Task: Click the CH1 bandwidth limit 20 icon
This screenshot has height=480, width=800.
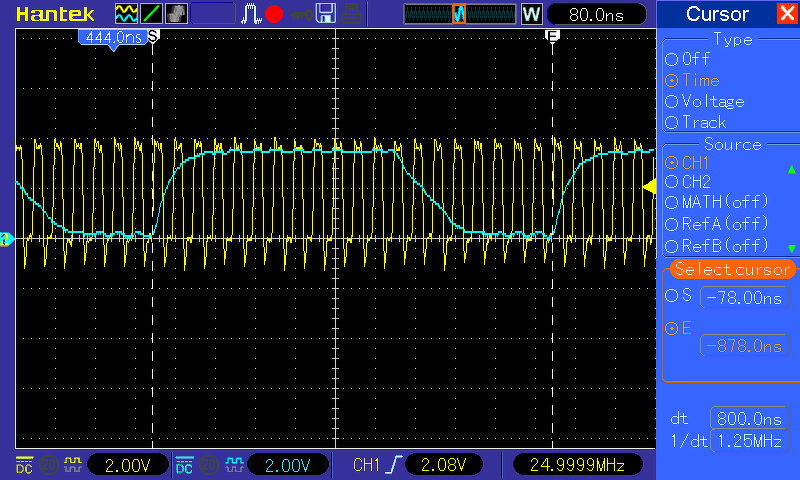Action: (x=48, y=465)
